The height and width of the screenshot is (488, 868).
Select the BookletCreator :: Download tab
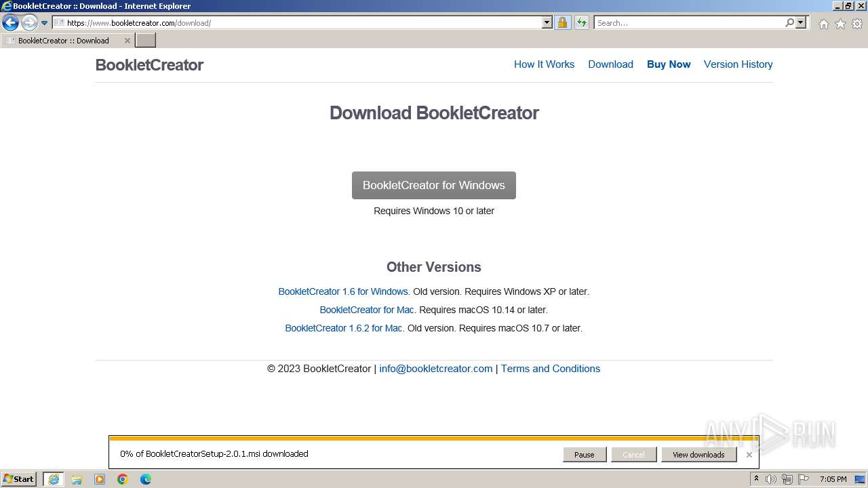tap(64, 41)
